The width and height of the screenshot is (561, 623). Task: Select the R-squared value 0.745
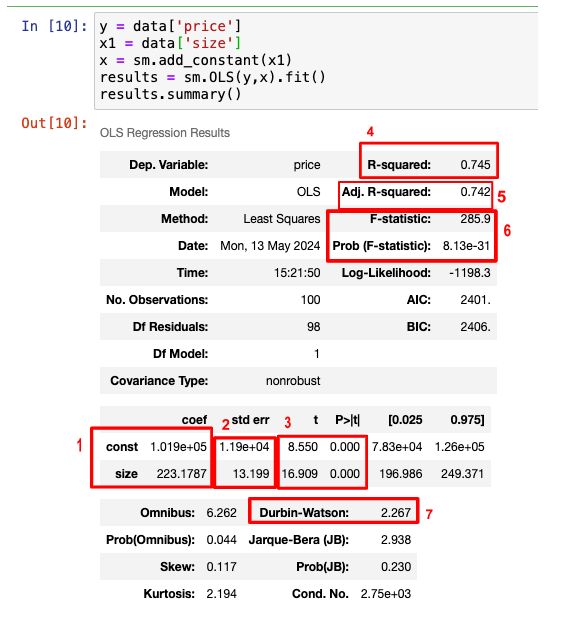475,165
